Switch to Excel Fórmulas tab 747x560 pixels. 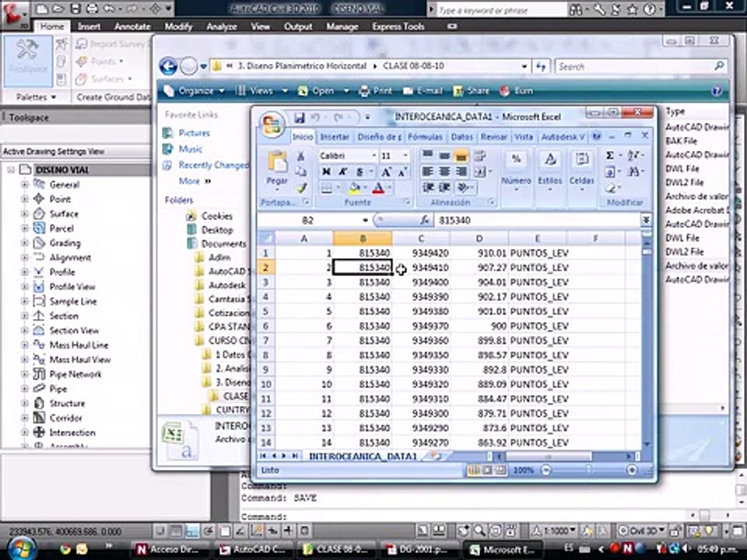coord(425,137)
